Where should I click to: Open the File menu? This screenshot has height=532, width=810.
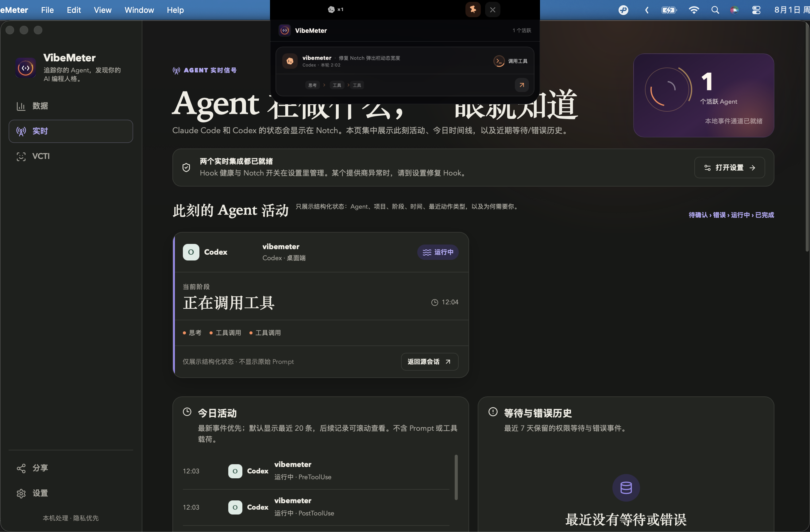coord(47,10)
